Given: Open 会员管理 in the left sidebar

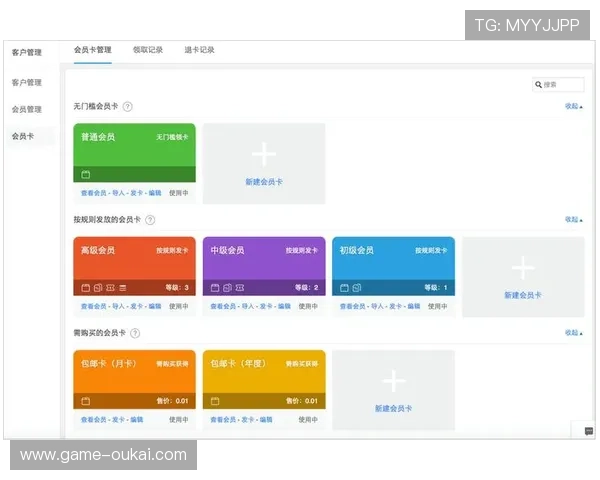Looking at the screenshot, I should [x=26, y=109].
